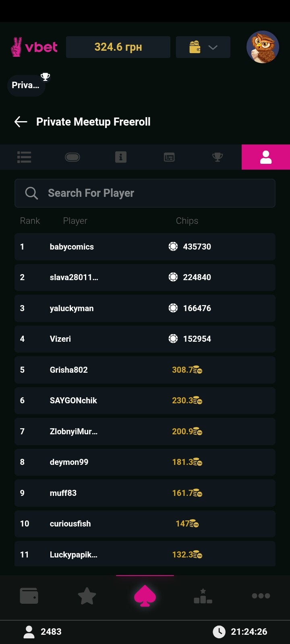Select the trophy prizes tab
The height and width of the screenshot is (644, 290).
217,157
